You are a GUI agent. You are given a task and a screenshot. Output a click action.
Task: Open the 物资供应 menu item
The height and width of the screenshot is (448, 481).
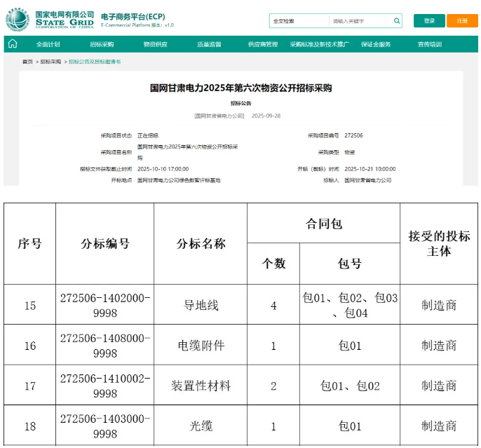click(155, 45)
